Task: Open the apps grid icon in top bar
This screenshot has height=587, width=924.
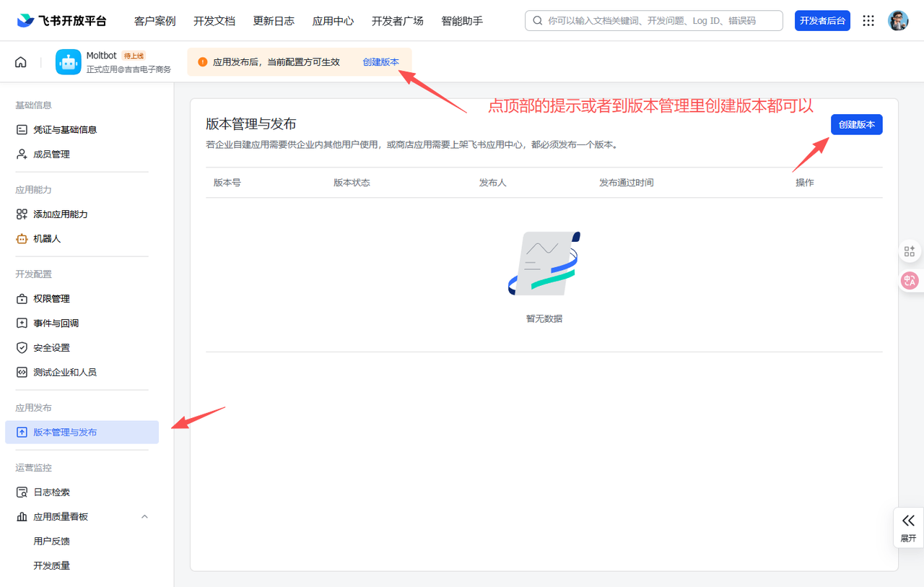Action: [868, 21]
